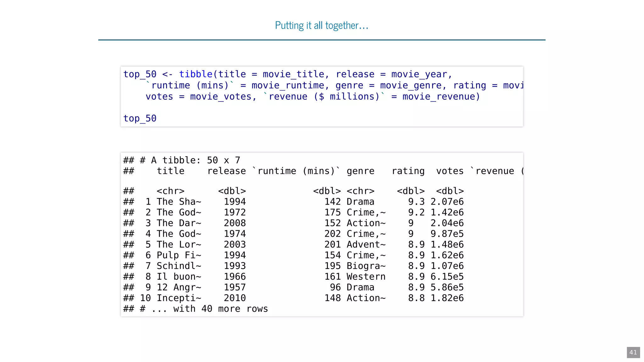Click release year '2008'

click(235, 223)
